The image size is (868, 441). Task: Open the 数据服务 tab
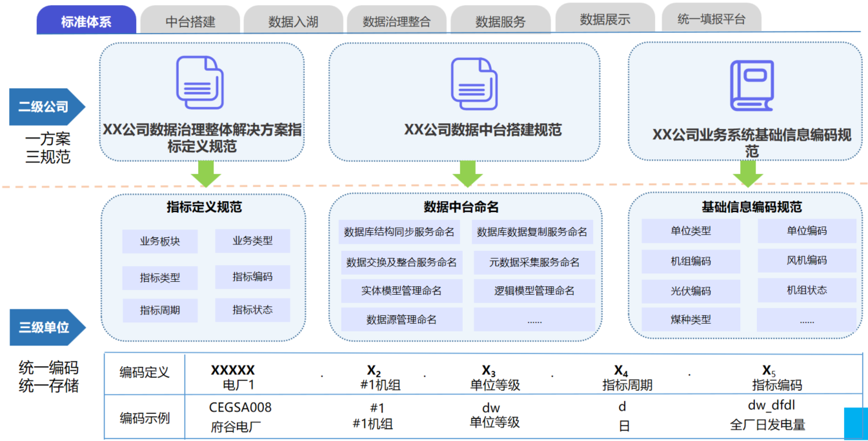[x=500, y=21]
